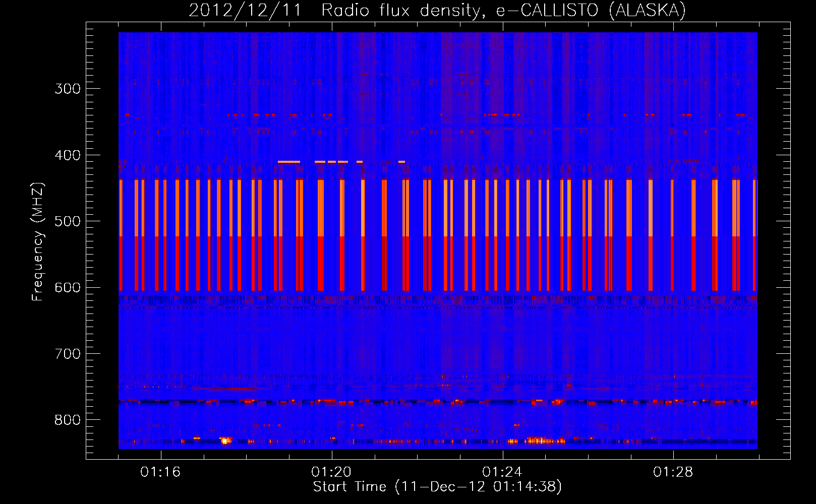Click the 800 frequency tick label
This screenshot has width=816, height=504.
click(x=68, y=420)
